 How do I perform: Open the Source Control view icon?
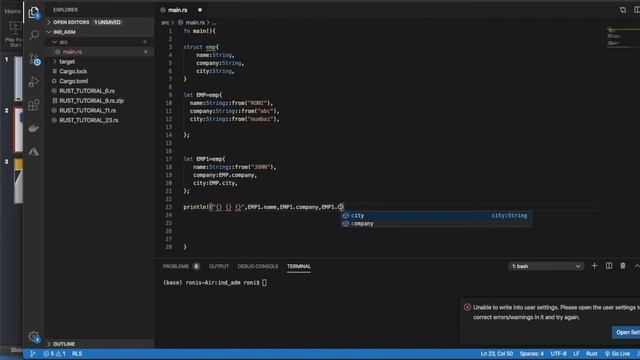(34, 59)
